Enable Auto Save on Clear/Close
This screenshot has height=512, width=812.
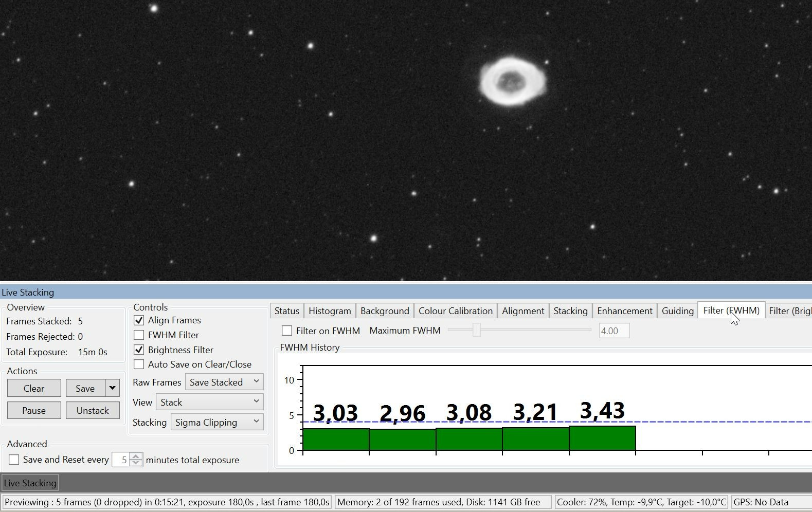[139, 364]
